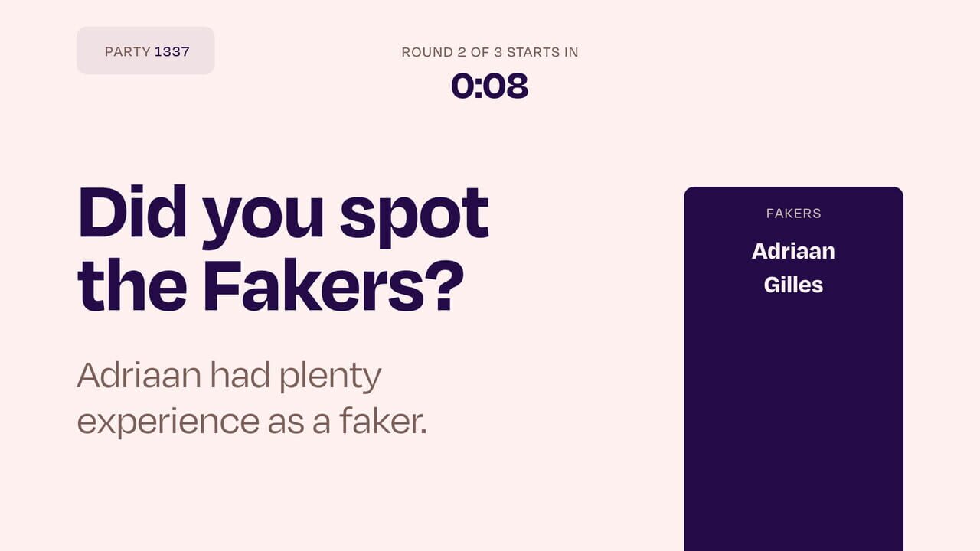The width and height of the screenshot is (980, 551).
Task: Select Gilles in the Fakers list
Action: (793, 285)
